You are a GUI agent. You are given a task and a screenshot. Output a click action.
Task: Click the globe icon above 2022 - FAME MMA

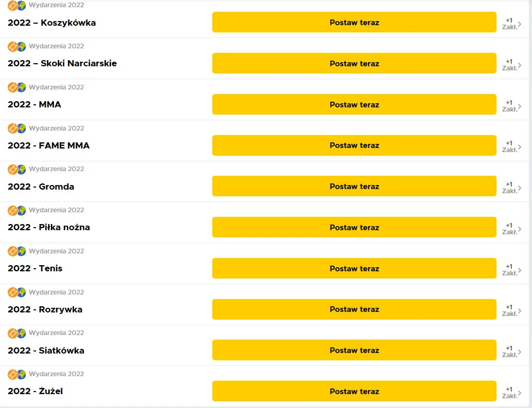(22, 128)
